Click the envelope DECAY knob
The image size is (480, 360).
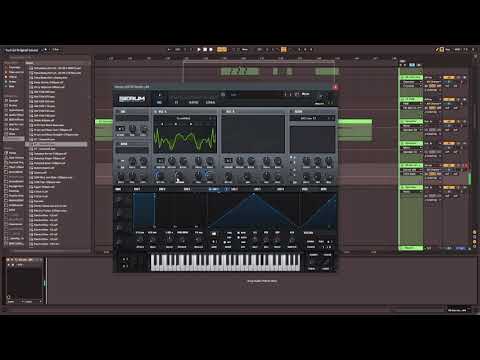point(169,240)
